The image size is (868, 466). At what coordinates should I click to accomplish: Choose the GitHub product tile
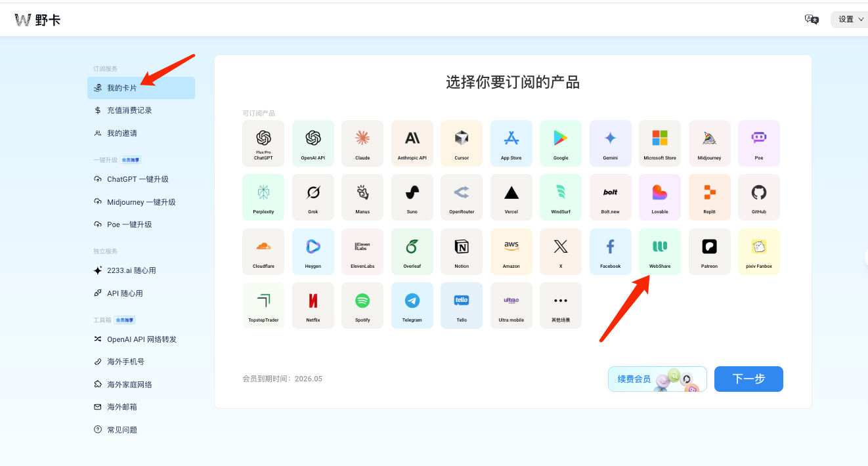coord(759,197)
